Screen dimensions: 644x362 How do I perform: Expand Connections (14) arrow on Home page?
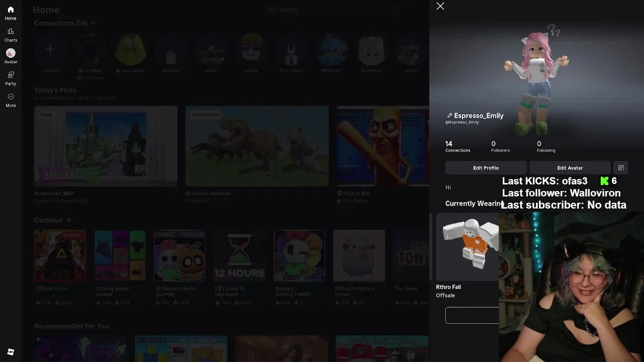[x=93, y=23]
